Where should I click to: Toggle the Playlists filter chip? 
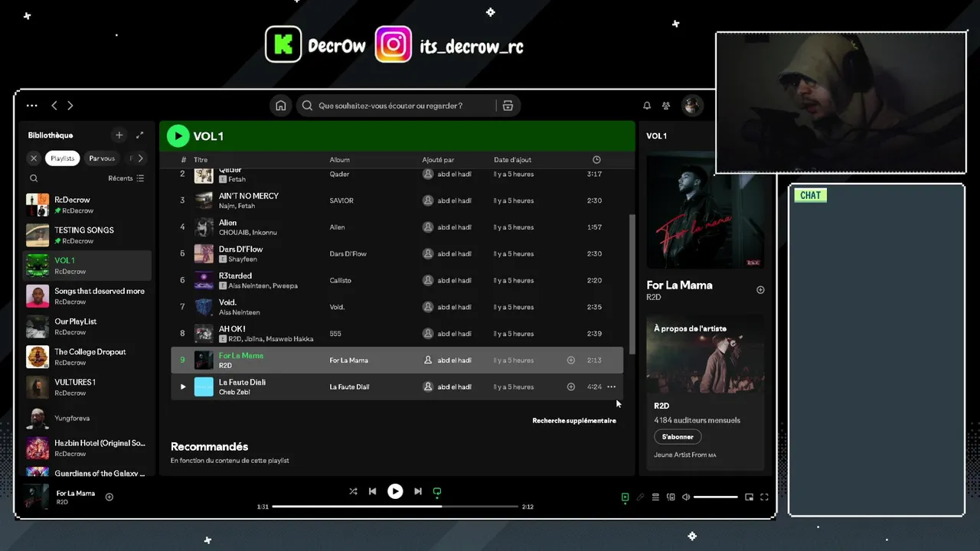click(x=63, y=158)
